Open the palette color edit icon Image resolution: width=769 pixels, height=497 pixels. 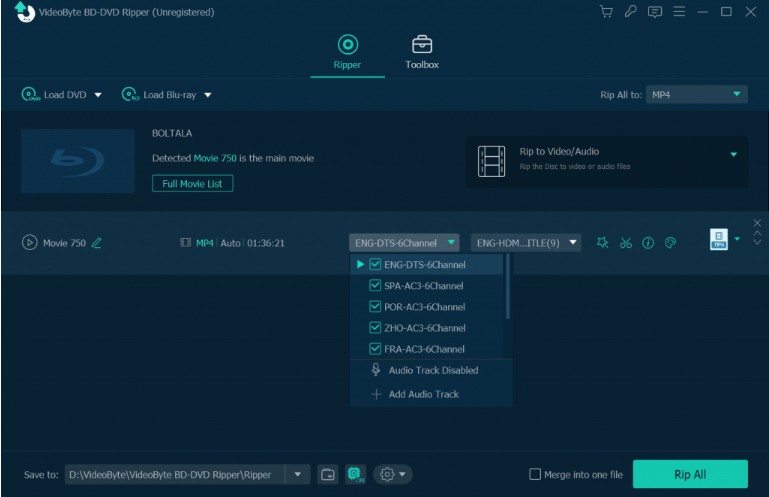click(x=670, y=242)
